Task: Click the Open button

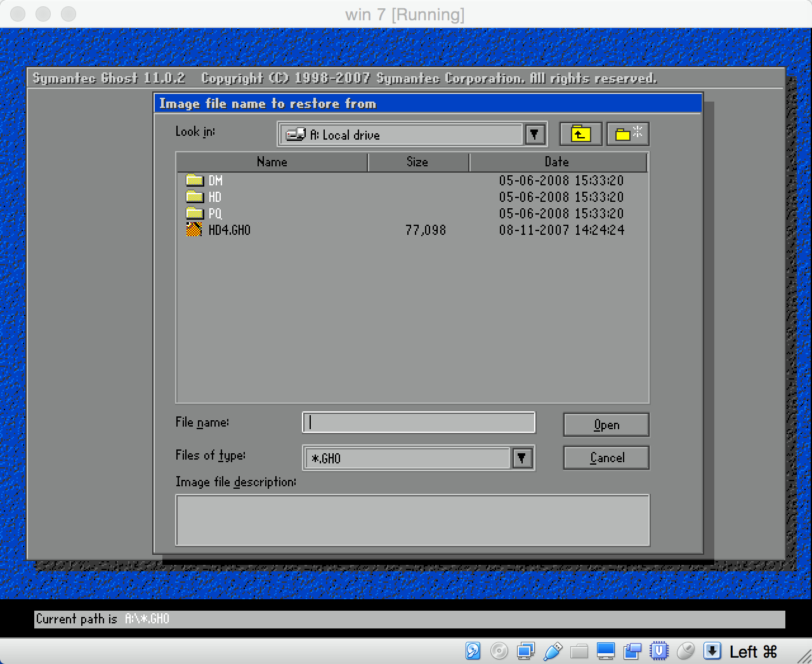Action: pyautogui.click(x=606, y=425)
